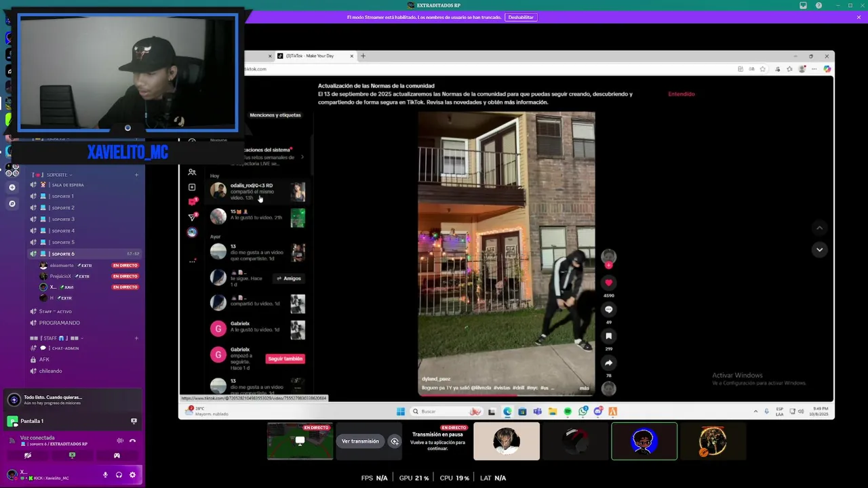Open TikTok friends icon in sidebar

point(192,172)
